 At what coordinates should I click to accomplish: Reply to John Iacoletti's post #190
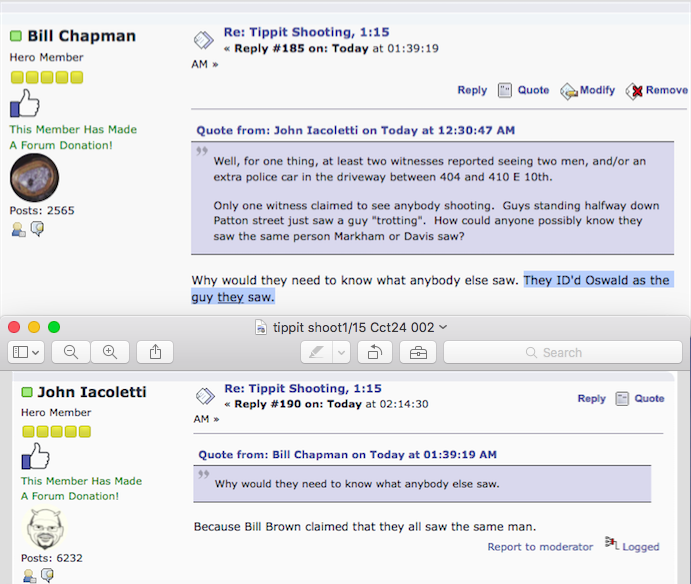point(591,398)
